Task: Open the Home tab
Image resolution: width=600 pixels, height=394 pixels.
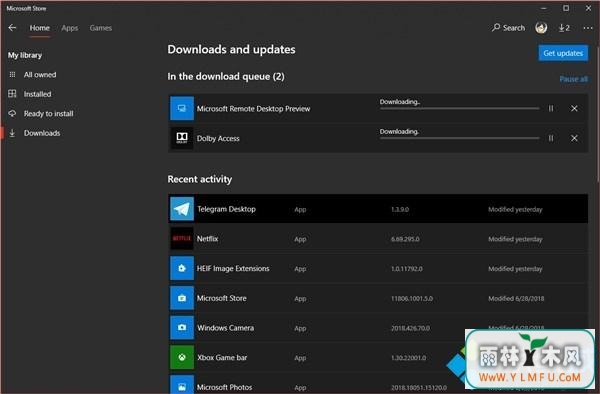Action: coord(39,28)
